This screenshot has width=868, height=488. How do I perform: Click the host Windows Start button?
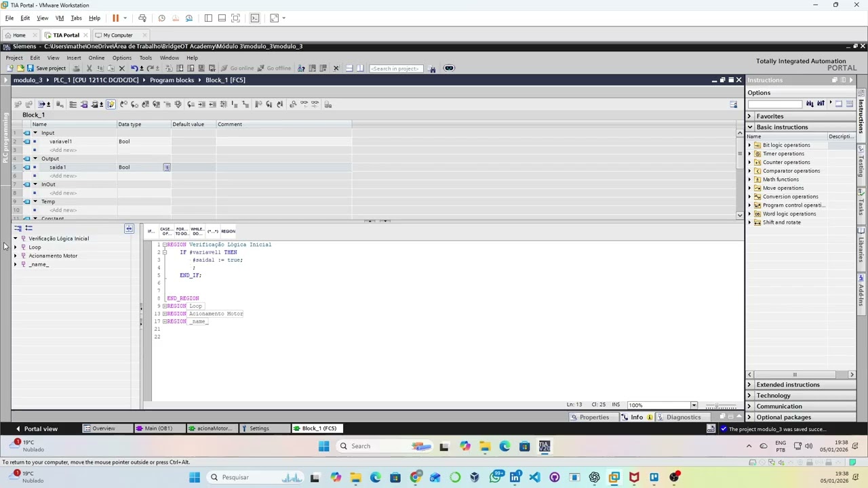click(x=195, y=477)
